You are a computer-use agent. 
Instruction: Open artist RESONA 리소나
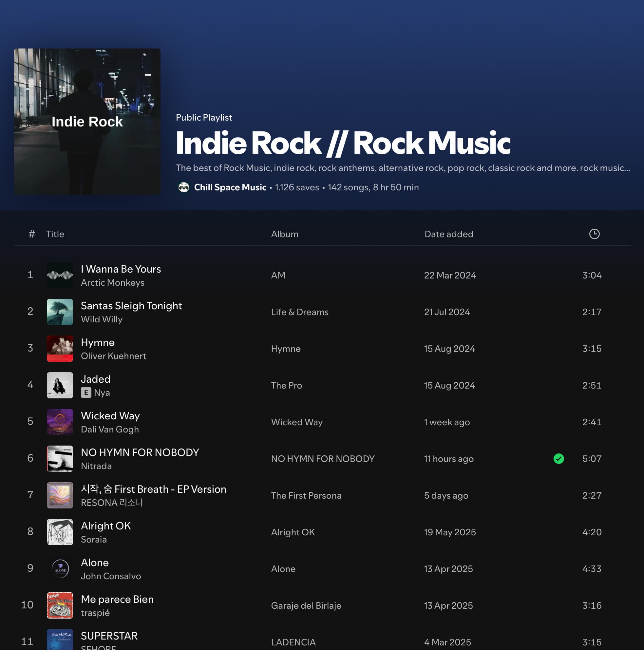pos(112,503)
